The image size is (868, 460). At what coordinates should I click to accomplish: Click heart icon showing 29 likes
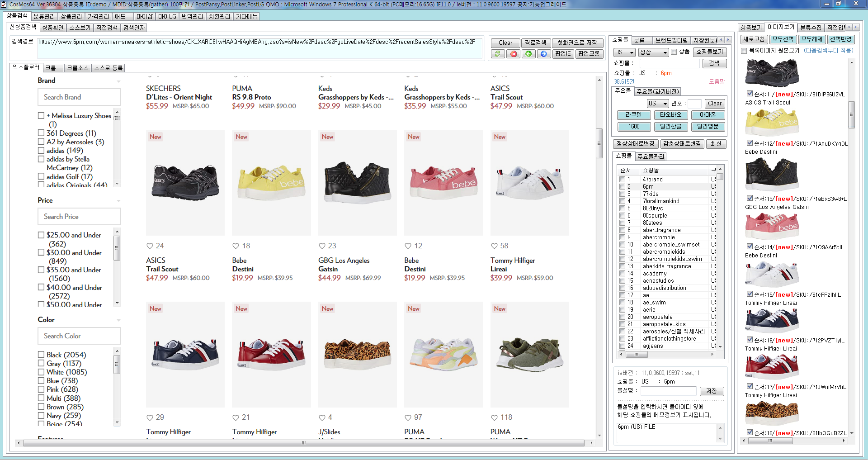pyautogui.click(x=150, y=417)
